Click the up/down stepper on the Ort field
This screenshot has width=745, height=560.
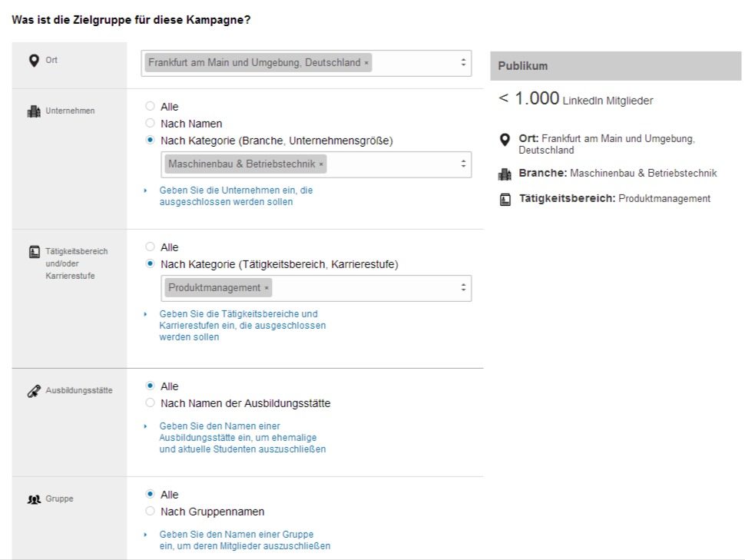pos(463,62)
